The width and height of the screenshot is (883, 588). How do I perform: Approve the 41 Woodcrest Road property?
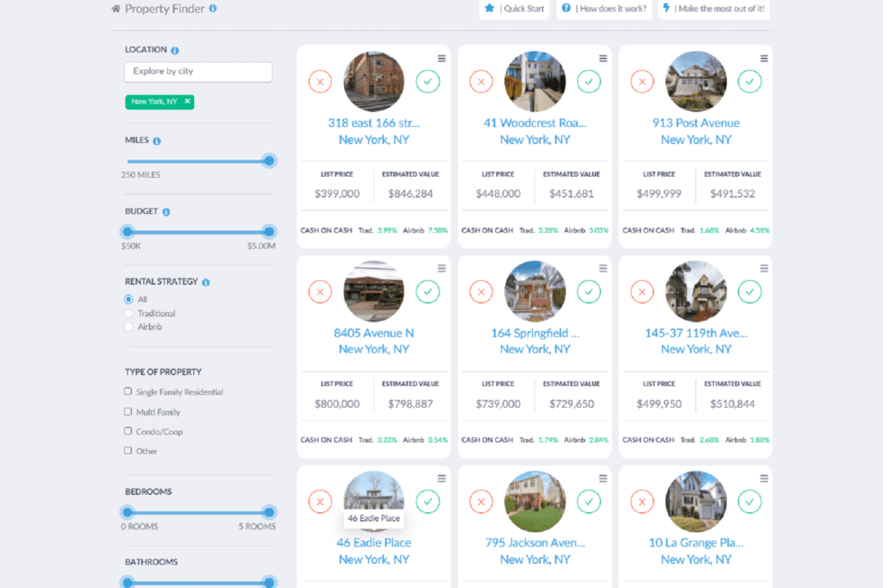click(589, 82)
